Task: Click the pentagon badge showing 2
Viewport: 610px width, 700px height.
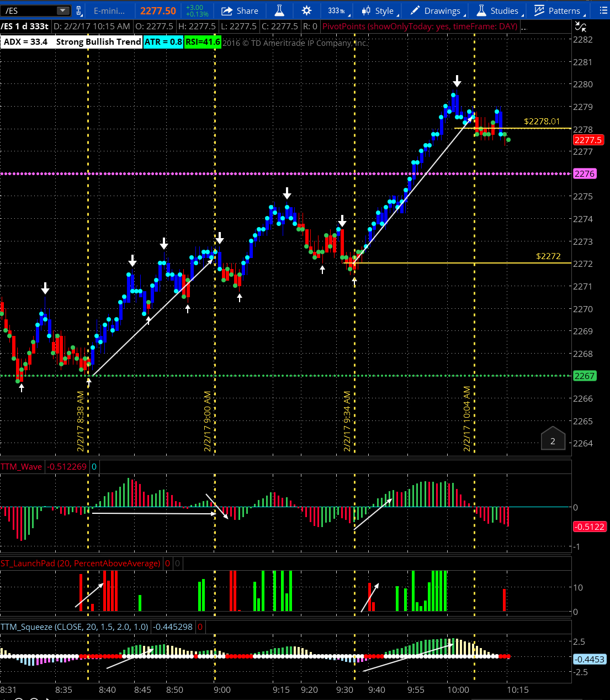Action: click(x=553, y=440)
